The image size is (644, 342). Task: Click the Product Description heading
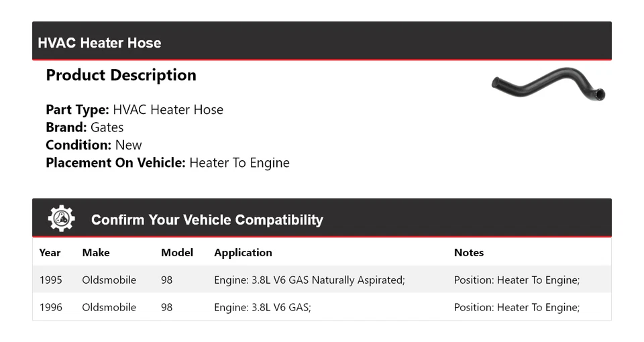(x=121, y=75)
